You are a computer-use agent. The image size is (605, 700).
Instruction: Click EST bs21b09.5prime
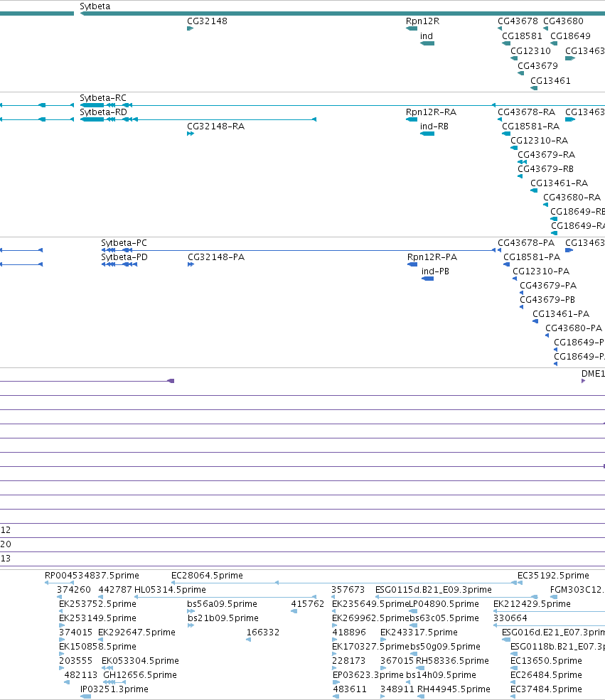[x=223, y=618]
